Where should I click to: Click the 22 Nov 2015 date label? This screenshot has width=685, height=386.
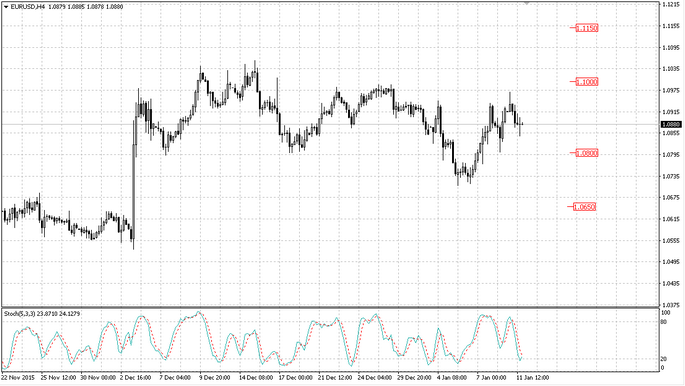click(18, 377)
